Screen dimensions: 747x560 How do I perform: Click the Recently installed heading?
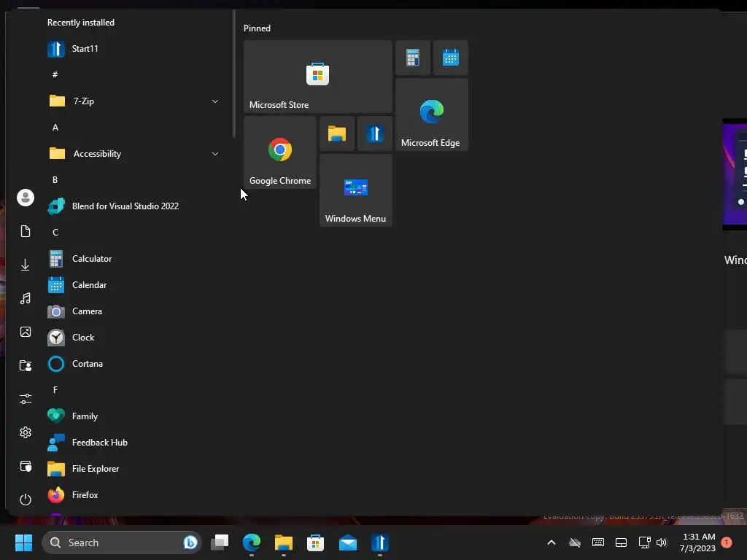tap(81, 23)
